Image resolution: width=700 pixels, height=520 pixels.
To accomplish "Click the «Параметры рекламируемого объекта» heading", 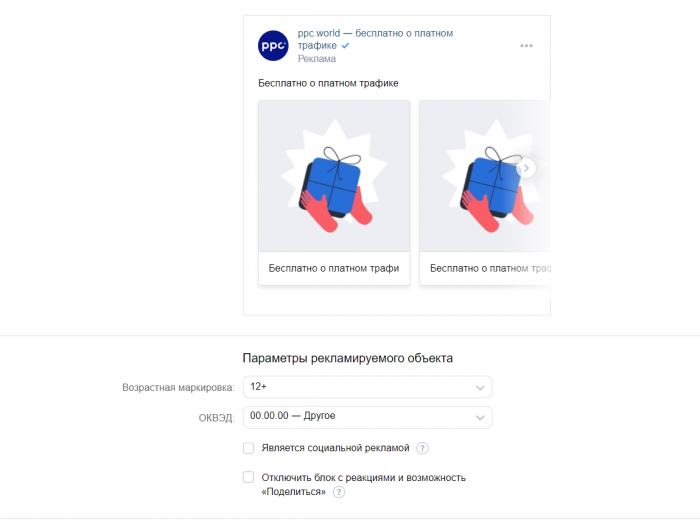I will pos(347,358).
